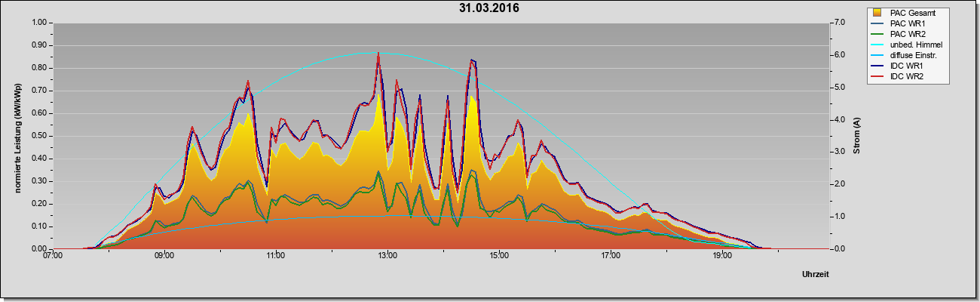
Task: Click the 7.0 right axis value
Action: [841, 23]
